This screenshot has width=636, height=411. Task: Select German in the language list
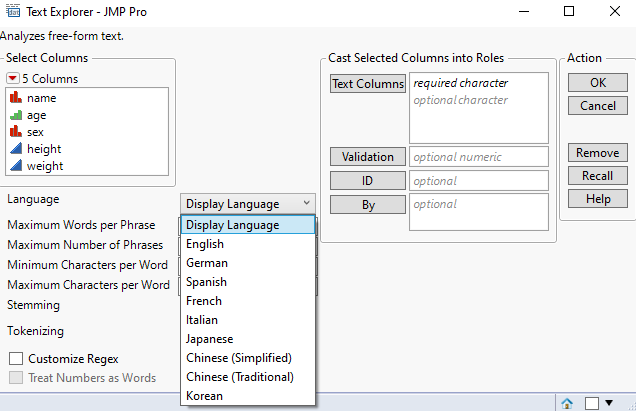tap(207, 263)
